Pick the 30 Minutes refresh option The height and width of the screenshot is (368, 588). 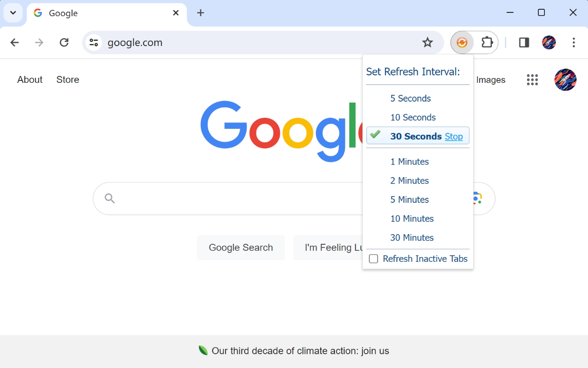click(412, 238)
